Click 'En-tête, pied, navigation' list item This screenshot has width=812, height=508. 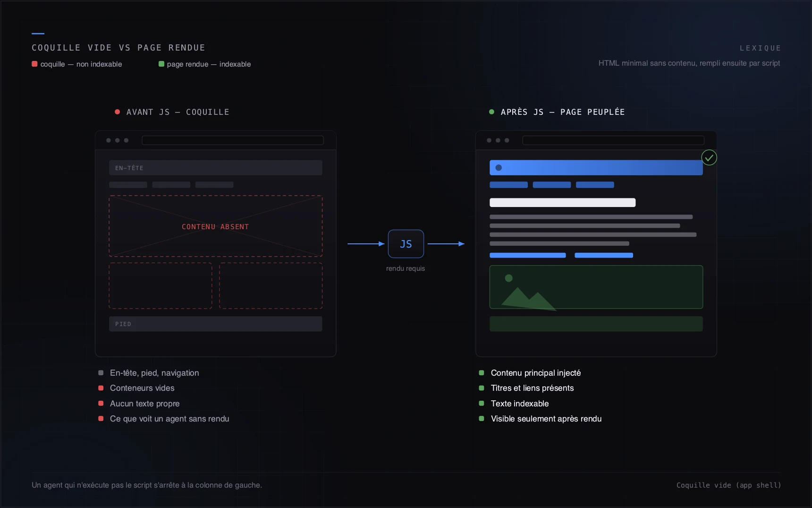tap(154, 373)
